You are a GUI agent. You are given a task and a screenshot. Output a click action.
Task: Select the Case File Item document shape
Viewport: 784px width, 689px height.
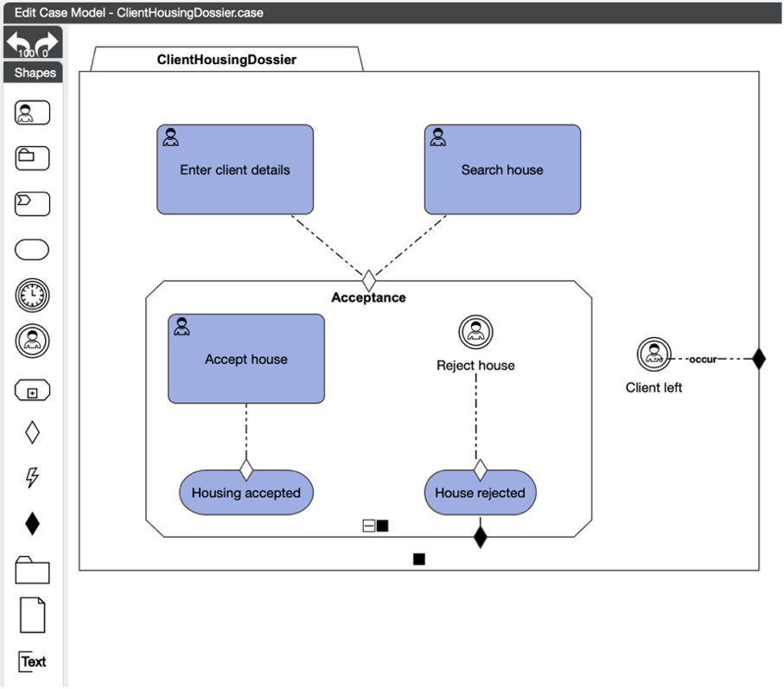[x=32, y=616]
